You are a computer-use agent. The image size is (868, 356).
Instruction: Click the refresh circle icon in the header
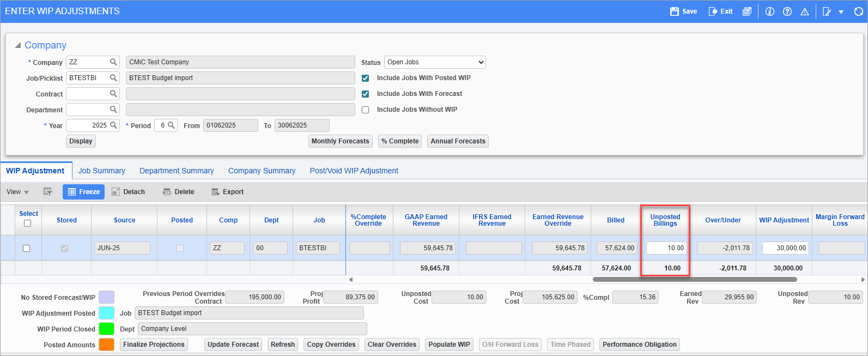(859, 11)
